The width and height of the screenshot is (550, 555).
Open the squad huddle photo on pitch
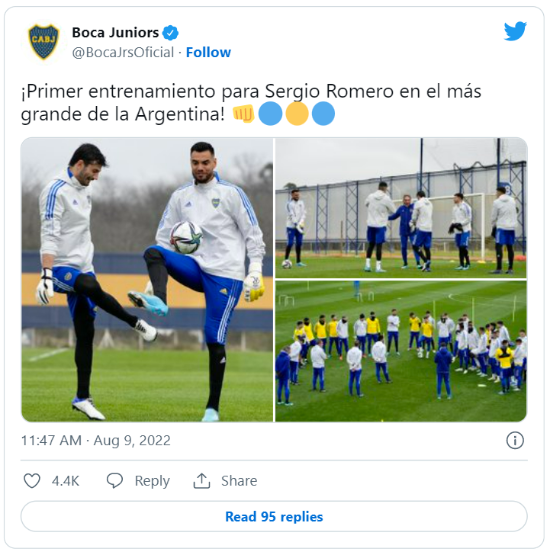(x=401, y=351)
